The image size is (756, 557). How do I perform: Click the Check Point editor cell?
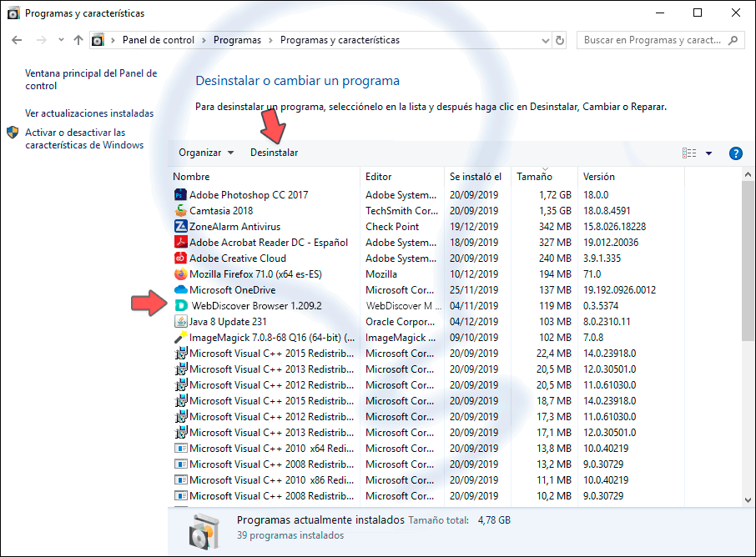[x=392, y=227]
